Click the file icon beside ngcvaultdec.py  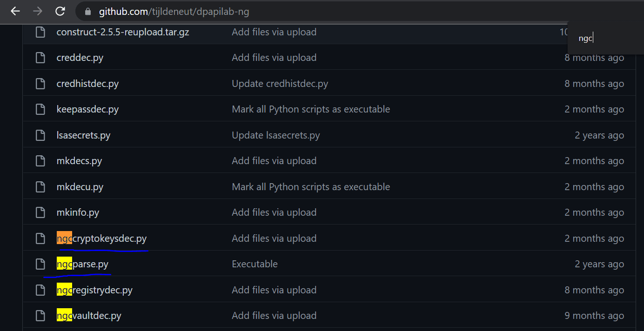tap(40, 315)
